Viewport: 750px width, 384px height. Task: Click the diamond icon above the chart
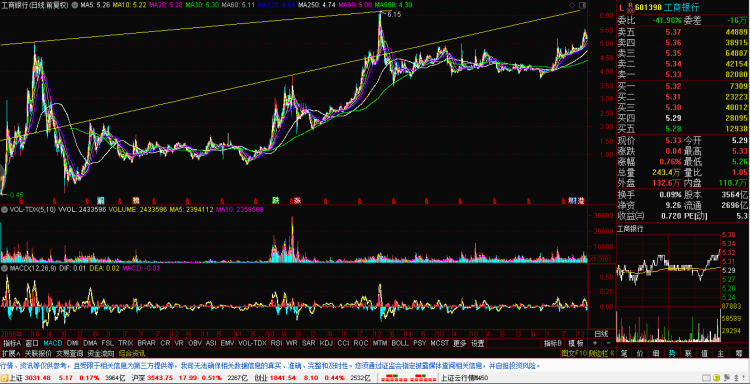(x=573, y=5)
